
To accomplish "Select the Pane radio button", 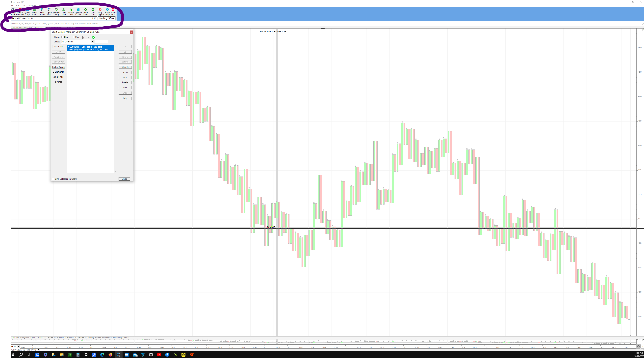I will pos(74,37).
